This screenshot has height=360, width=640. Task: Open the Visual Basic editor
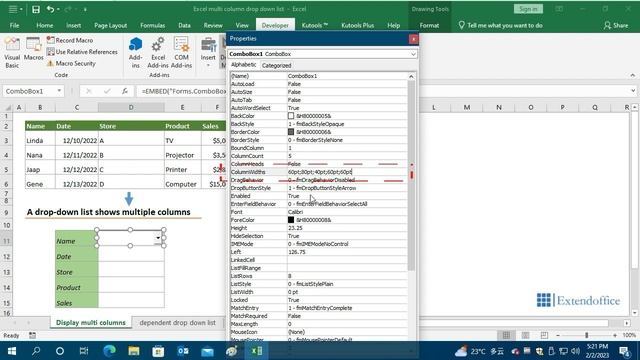click(x=12, y=52)
